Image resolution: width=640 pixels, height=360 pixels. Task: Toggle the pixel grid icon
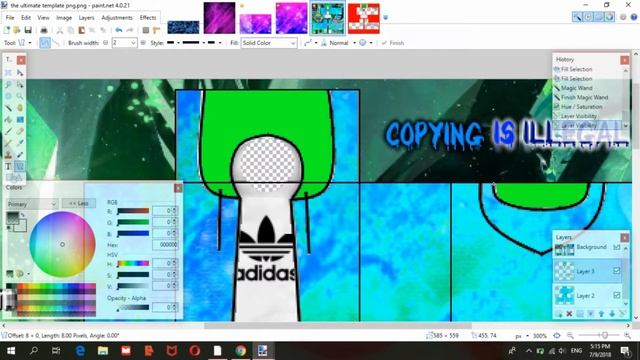pyautogui.click(x=146, y=30)
